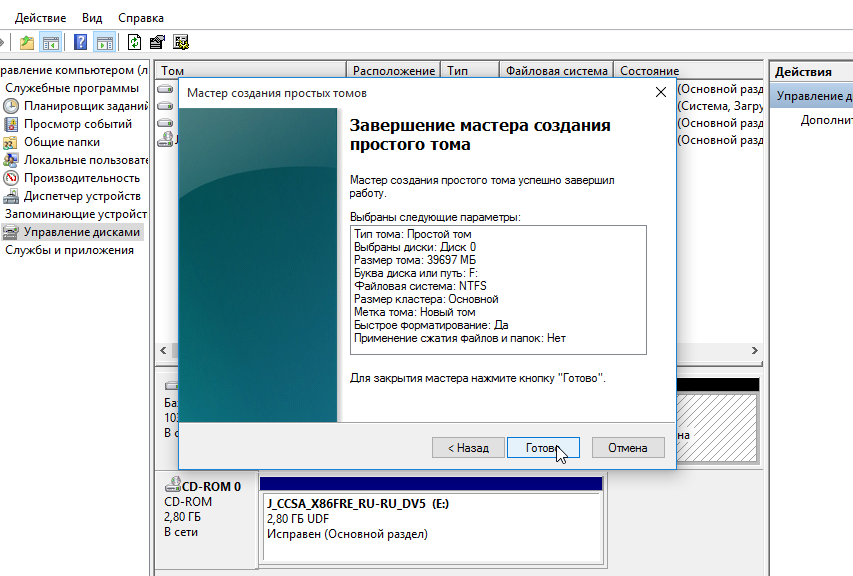
Task: Open help via blue question mark icon
Action: [x=79, y=42]
